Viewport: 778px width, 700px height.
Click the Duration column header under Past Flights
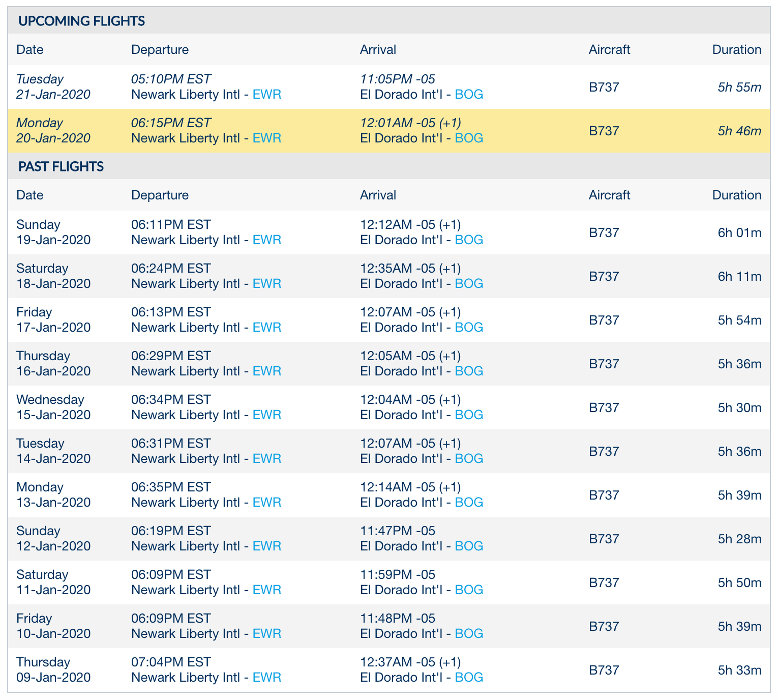tap(736, 195)
